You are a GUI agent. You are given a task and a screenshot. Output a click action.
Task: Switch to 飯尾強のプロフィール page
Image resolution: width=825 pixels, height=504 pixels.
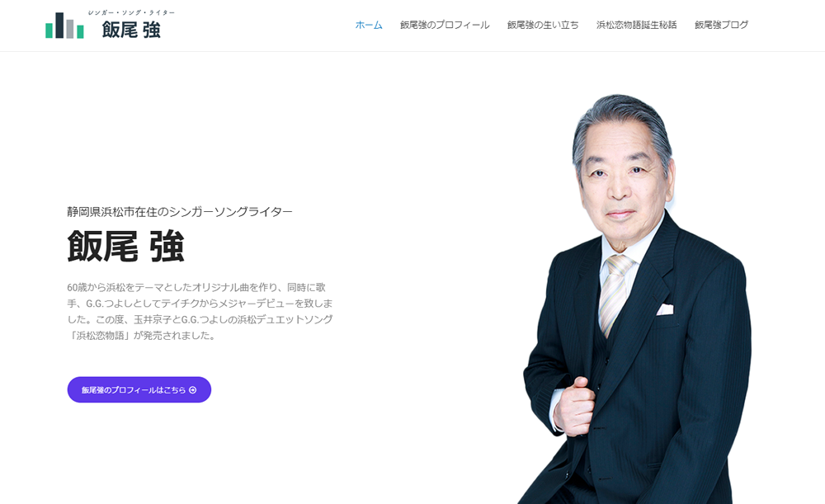click(443, 25)
